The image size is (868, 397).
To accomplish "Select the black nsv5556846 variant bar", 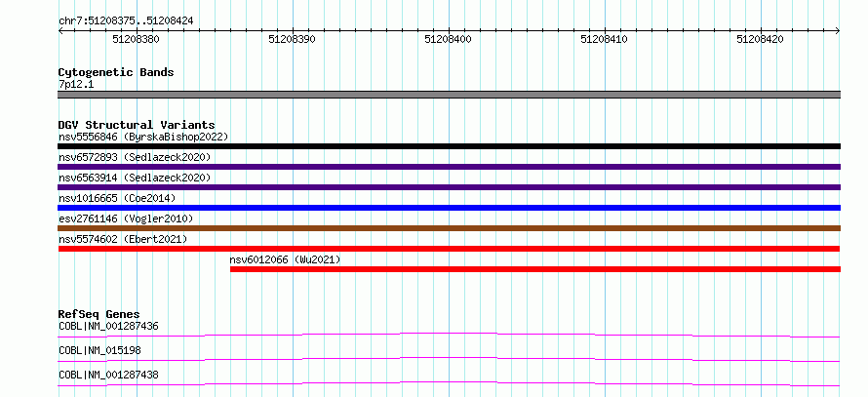I will [x=449, y=146].
